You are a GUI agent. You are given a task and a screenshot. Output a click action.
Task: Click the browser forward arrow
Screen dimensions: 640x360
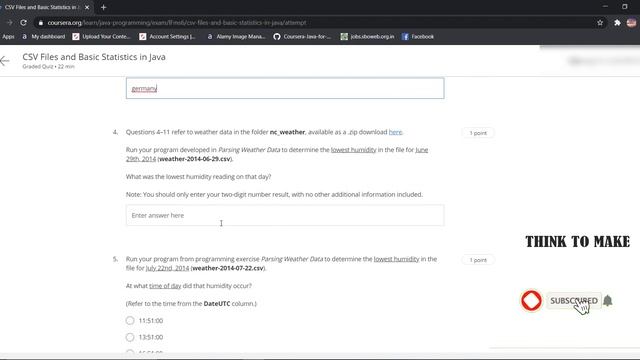(10, 23)
